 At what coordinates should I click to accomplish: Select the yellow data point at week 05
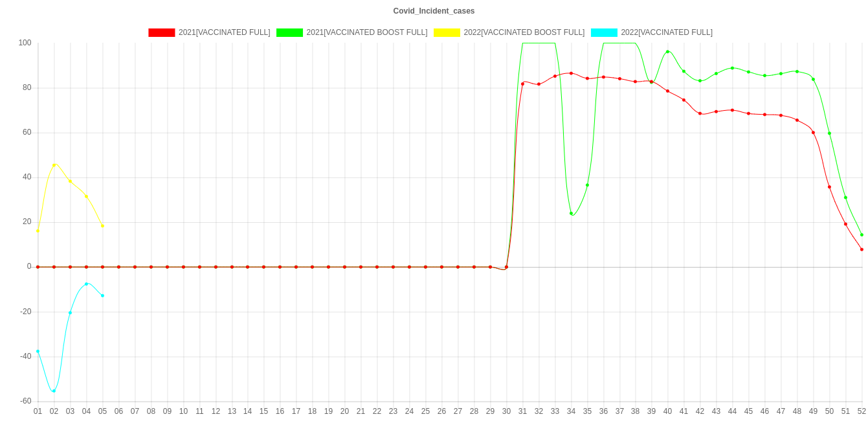(102, 226)
